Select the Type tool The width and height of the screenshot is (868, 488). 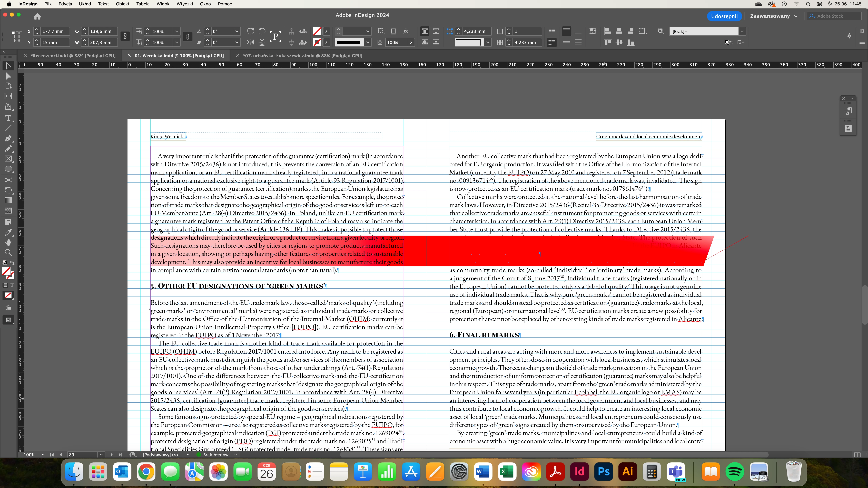click(8, 118)
